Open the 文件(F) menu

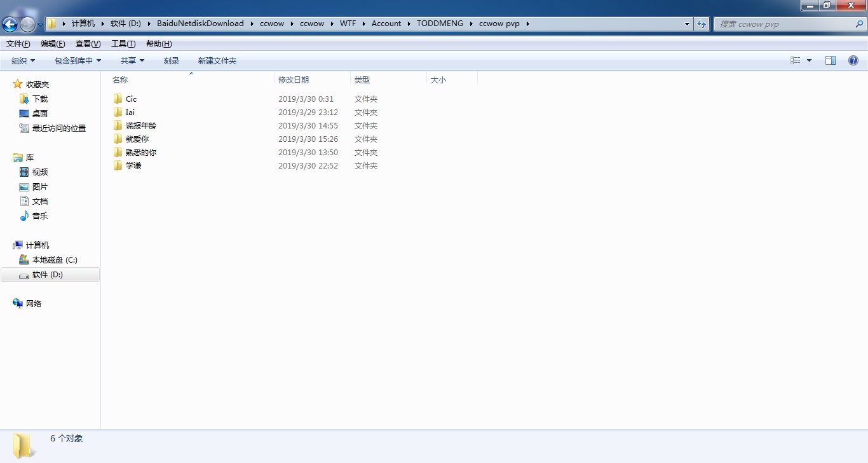tap(18, 44)
